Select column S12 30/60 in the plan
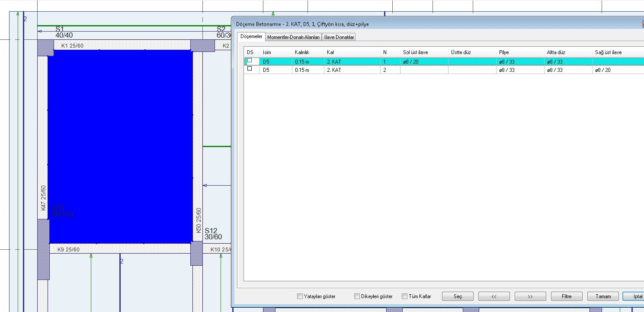 click(196, 254)
